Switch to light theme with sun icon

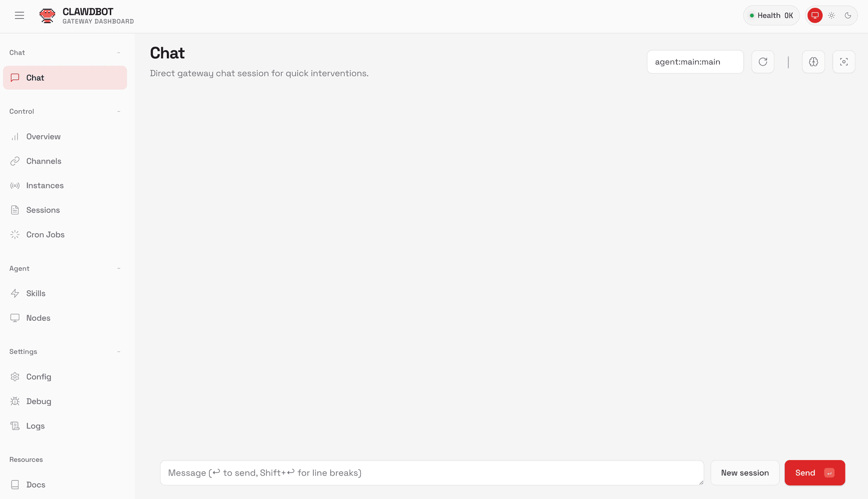[x=831, y=15]
